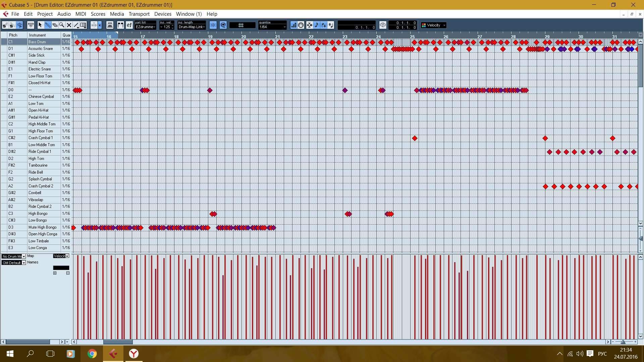Open the MIDI menu

click(x=80, y=14)
